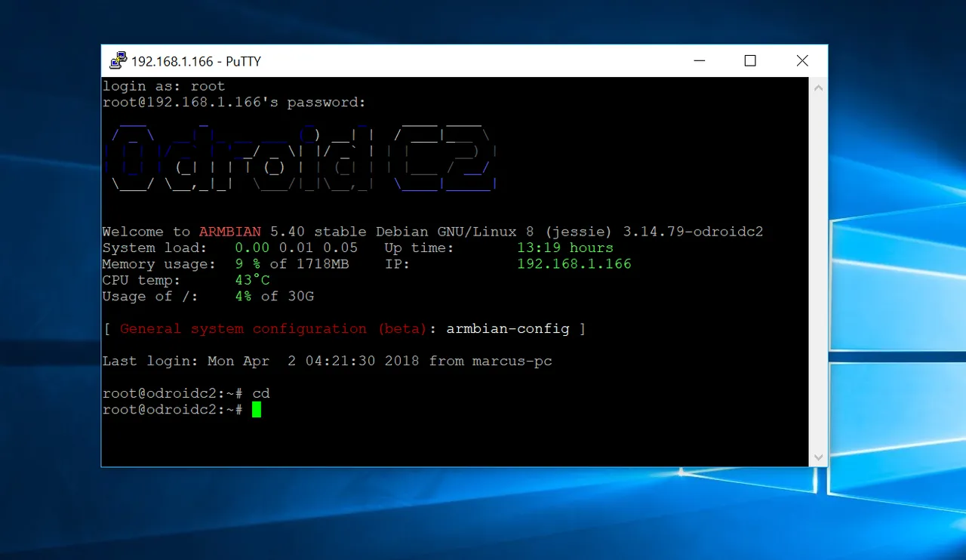Viewport: 966px width, 560px height.
Task: Click the password prompt line
Action: (234, 102)
